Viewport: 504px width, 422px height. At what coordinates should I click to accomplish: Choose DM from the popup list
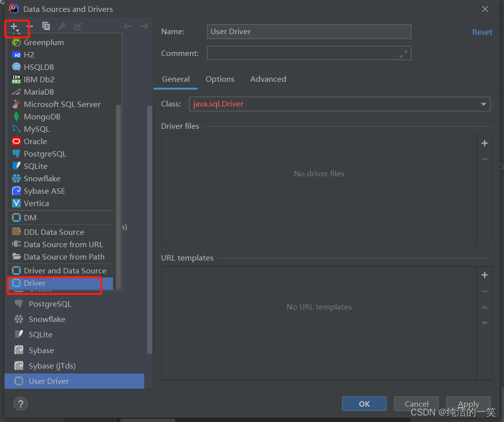[60, 218]
